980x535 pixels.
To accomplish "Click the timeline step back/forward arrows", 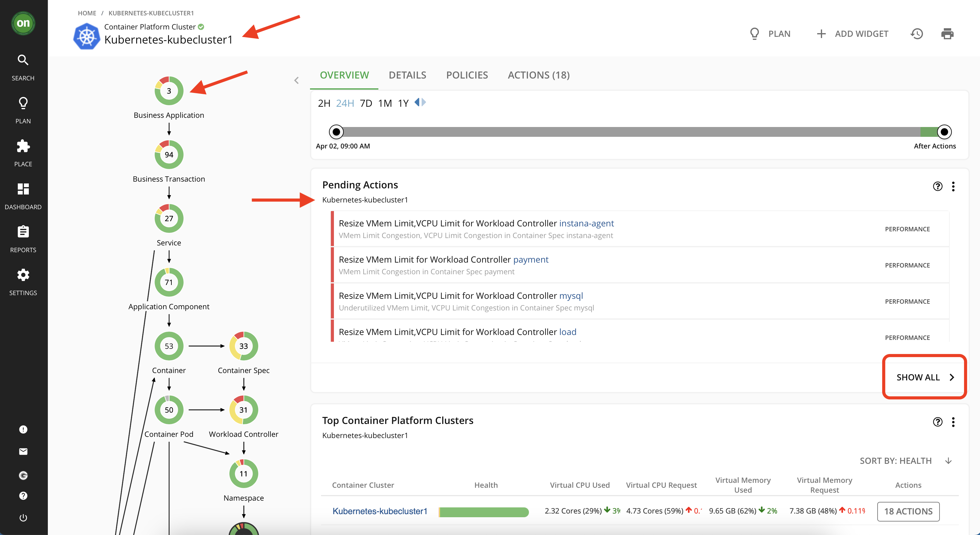I will [420, 102].
